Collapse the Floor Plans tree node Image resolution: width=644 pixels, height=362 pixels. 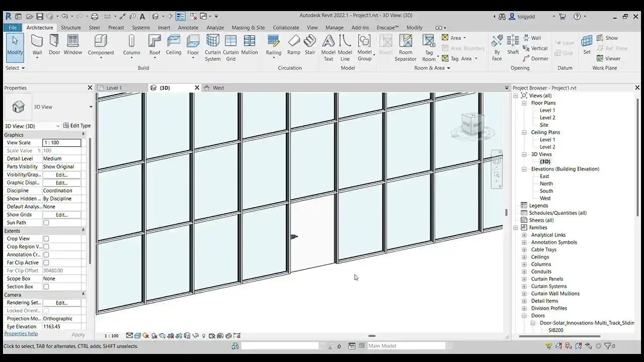pyautogui.click(x=524, y=103)
